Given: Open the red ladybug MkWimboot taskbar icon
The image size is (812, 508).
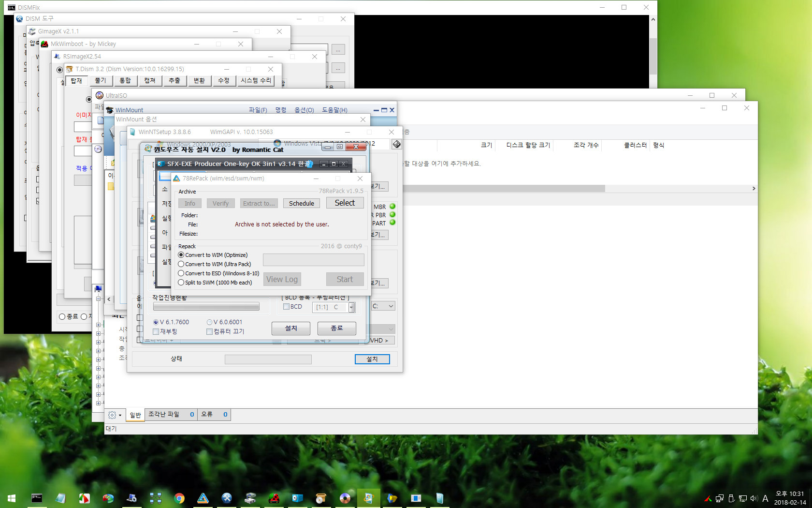Looking at the screenshot, I should [x=274, y=498].
